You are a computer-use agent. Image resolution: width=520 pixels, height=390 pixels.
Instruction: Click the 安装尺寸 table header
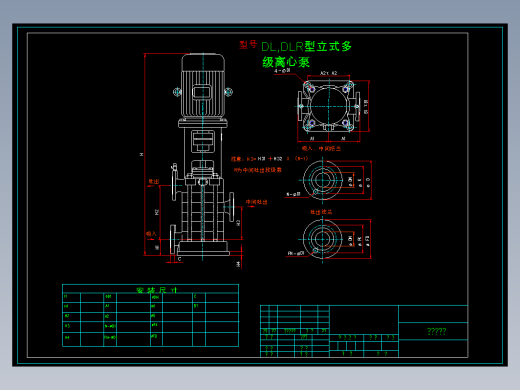pyautogui.click(x=157, y=290)
